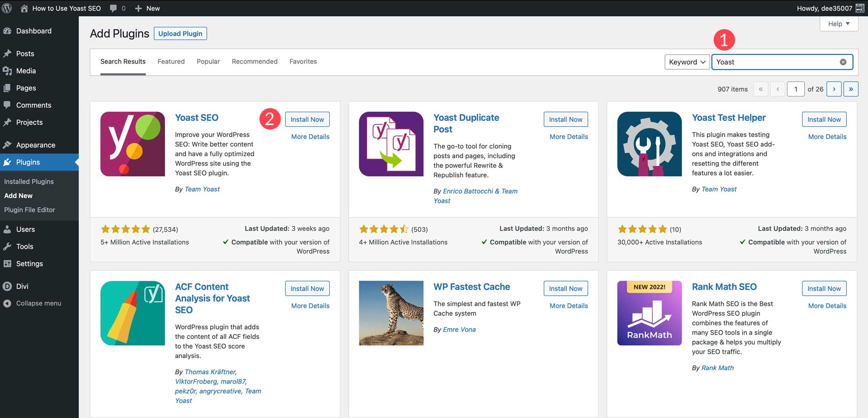The height and width of the screenshot is (418, 868).
Task: Select the Divi icon in the sidebar
Action: pos(7,286)
